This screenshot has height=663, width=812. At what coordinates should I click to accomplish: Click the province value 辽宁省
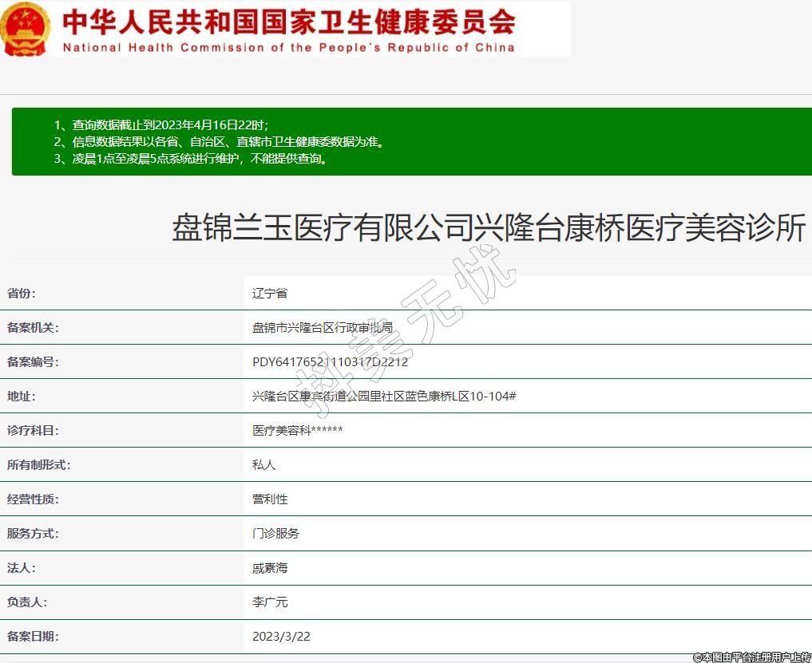click(x=270, y=294)
